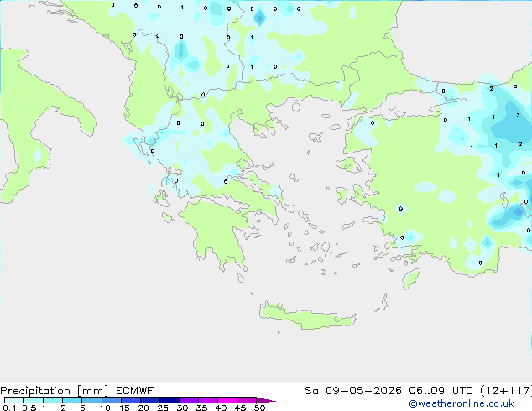Click the '50' legend scale label

click(x=259, y=408)
